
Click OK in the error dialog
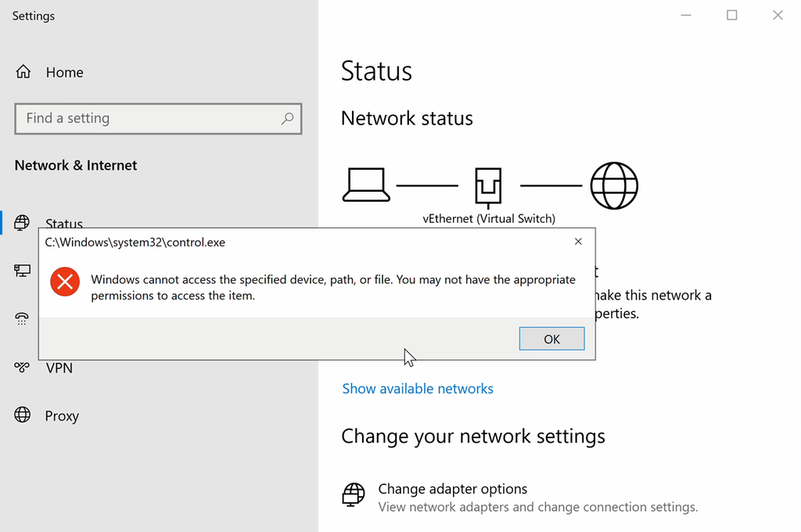point(551,339)
